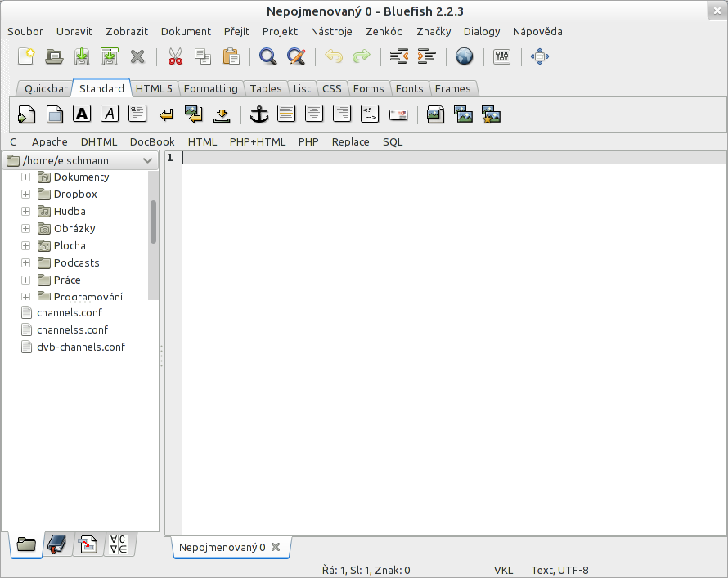This screenshot has height=578, width=728.
Task: Click the Bold 'A' formatting icon
Action: point(82,114)
